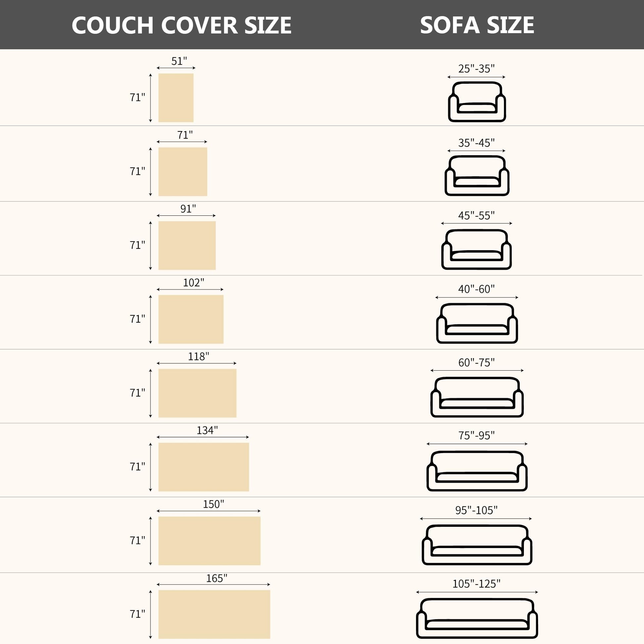Image resolution: width=644 pixels, height=644 pixels.
Task: Choose the 40"-60" loveseat icon
Action: point(477,323)
